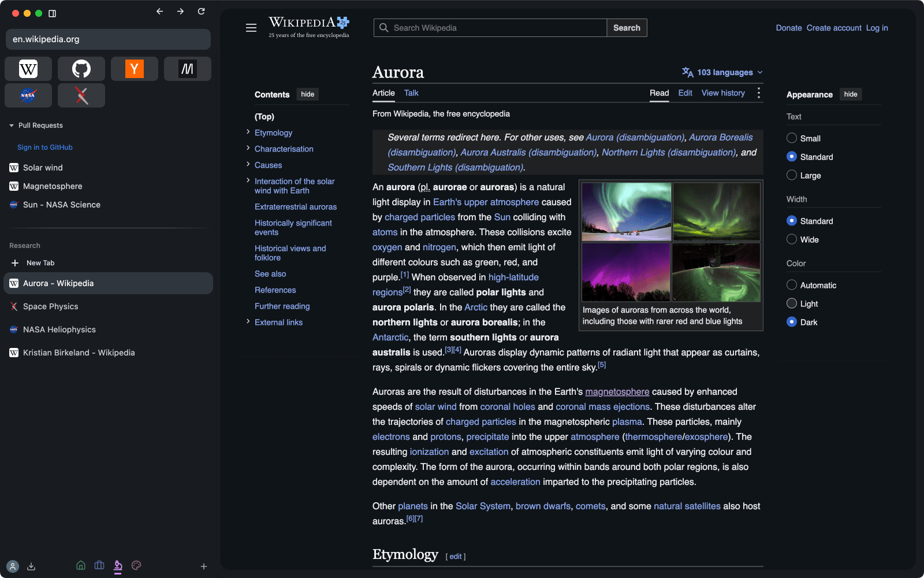
Task: Switch to the briefcase workspace icon
Action: point(99,565)
